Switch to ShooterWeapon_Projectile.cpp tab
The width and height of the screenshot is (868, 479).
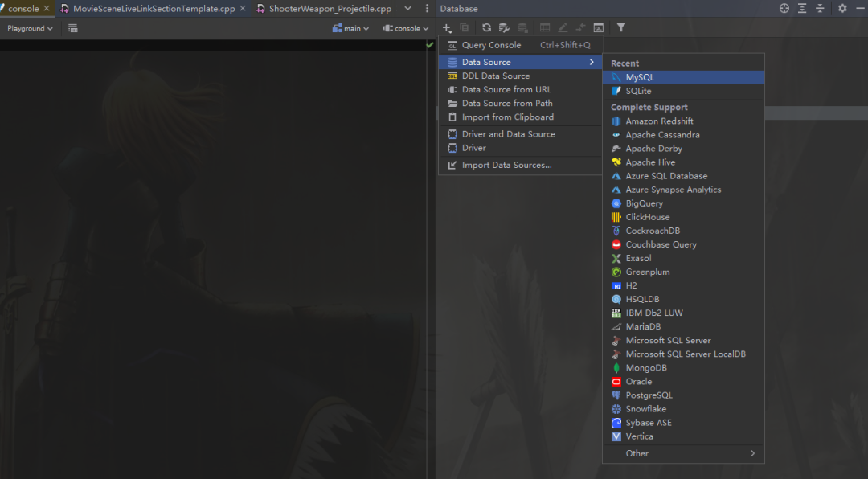[330, 9]
